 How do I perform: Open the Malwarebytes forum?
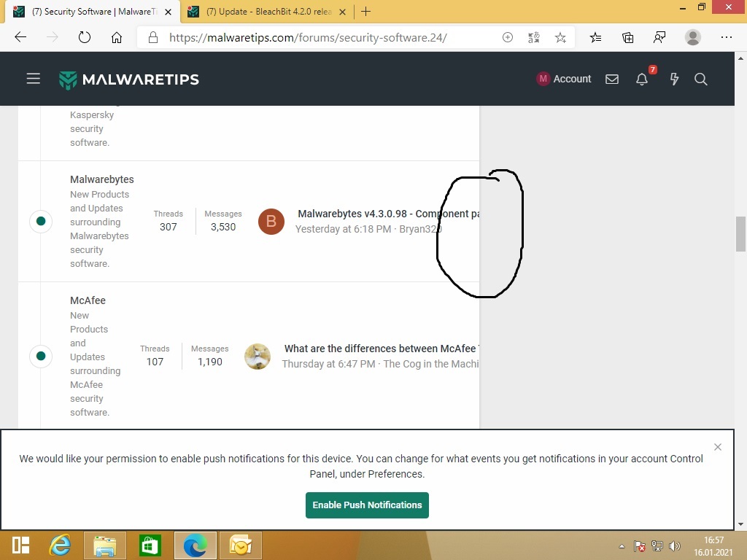tap(102, 179)
